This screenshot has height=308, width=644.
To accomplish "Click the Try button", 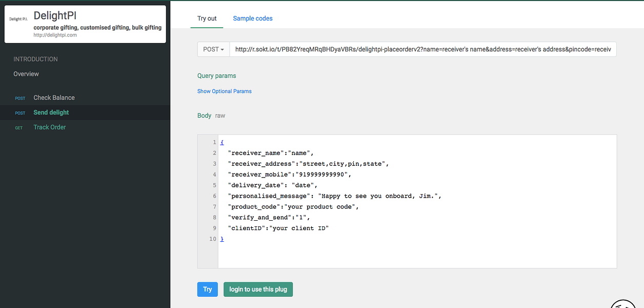I will 207,290.
